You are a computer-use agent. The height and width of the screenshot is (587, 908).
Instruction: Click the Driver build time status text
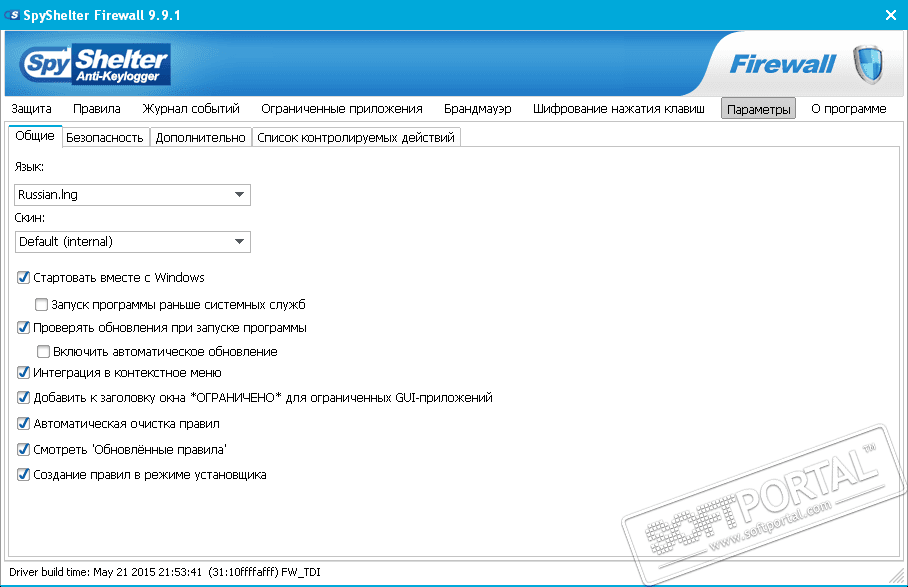pos(164,573)
